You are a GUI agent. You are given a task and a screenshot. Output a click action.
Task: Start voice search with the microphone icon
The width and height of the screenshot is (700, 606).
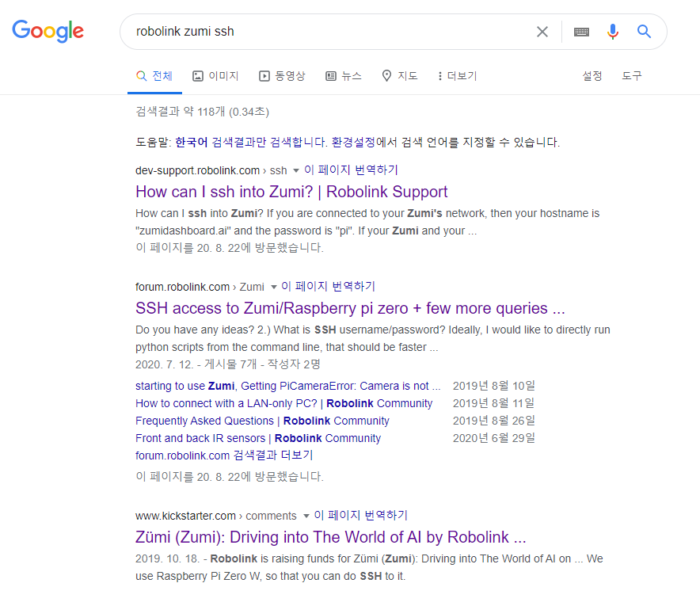[x=613, y=32]
